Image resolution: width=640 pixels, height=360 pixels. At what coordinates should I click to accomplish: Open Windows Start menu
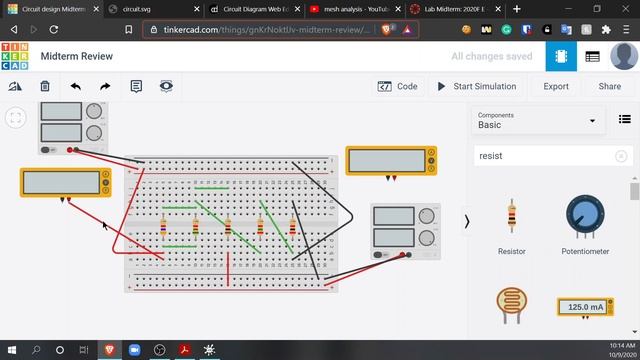pos(12,350)
